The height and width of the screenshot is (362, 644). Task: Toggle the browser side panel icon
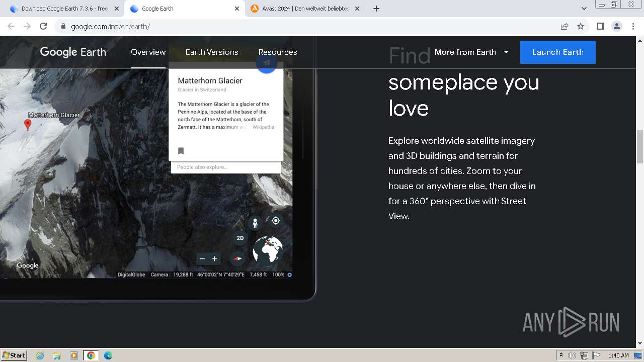point(600,26)
